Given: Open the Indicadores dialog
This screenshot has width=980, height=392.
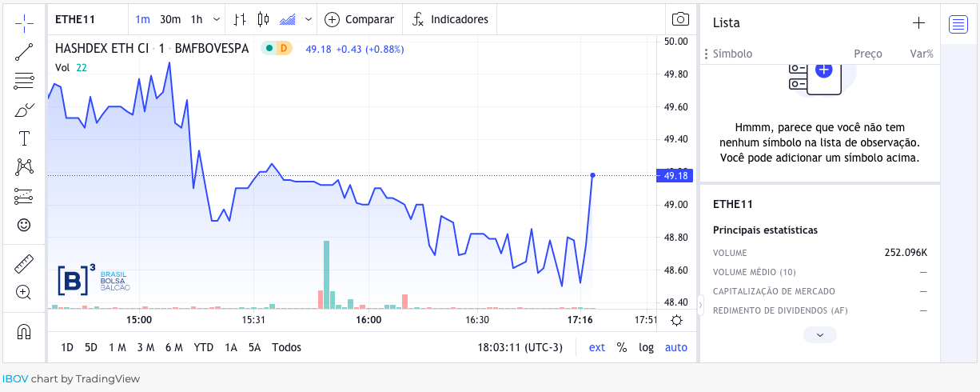Looking at the screenshot, I should tap(450, 19).
